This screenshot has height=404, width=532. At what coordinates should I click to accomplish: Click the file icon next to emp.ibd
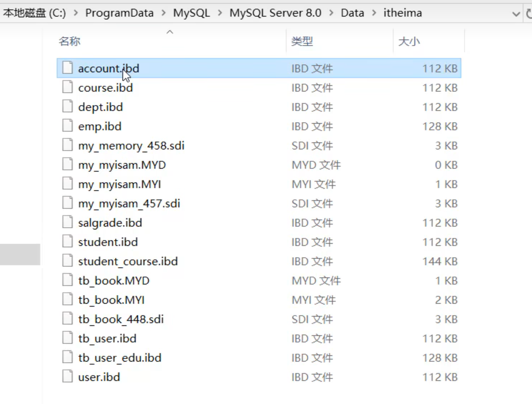pos(67,126)
